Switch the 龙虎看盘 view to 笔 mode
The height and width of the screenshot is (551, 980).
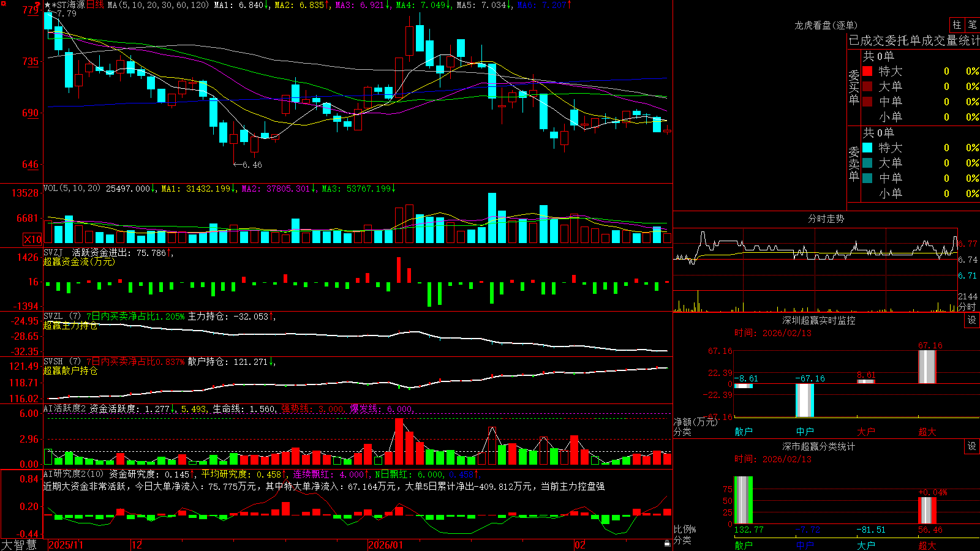click(972, 24)
